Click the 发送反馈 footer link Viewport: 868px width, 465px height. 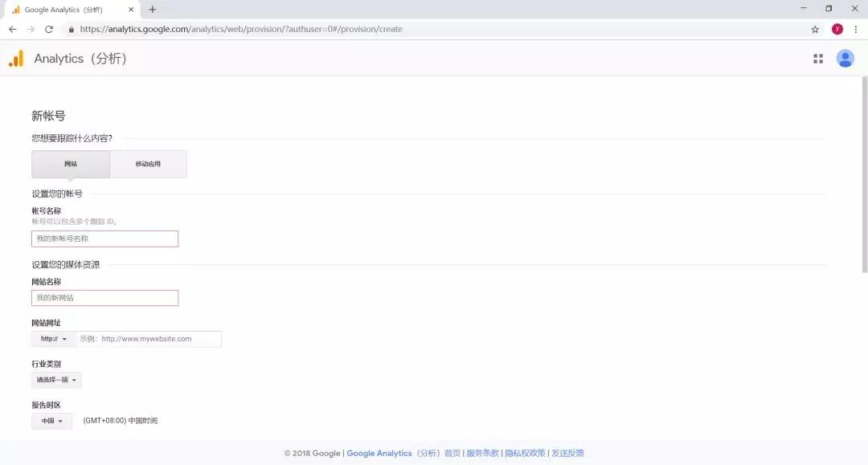(567, 453)
